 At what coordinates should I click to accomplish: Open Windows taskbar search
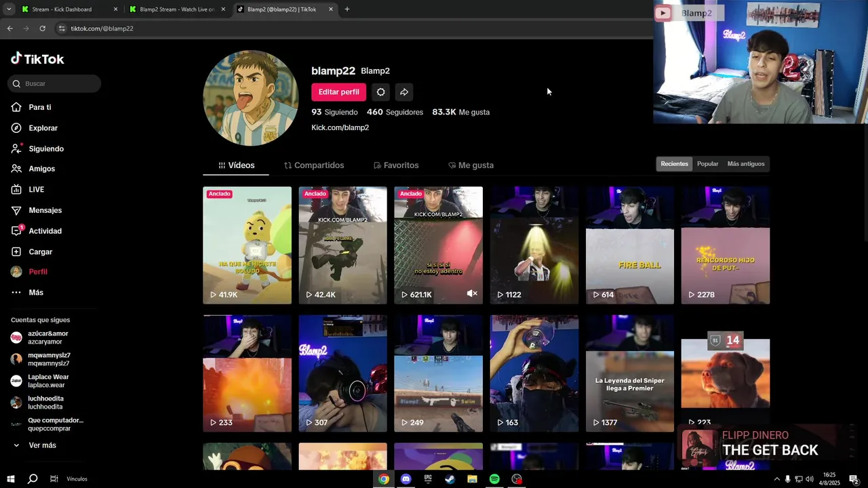pos(32,479)
